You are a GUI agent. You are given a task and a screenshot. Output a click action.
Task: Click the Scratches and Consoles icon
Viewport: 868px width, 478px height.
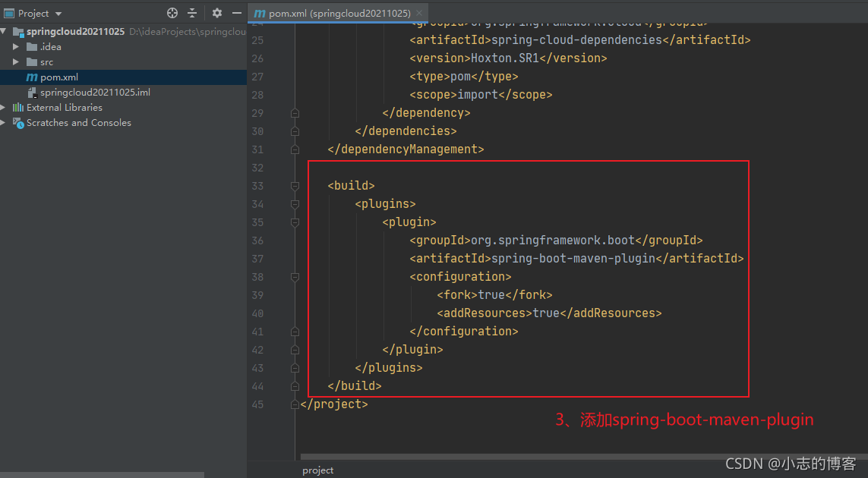click(18, 123)
